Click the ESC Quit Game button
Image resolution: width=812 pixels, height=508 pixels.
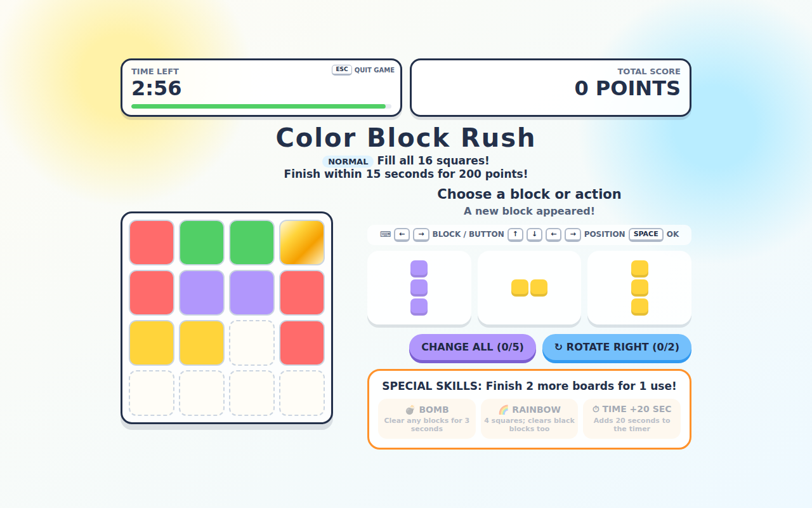(363, 70)
